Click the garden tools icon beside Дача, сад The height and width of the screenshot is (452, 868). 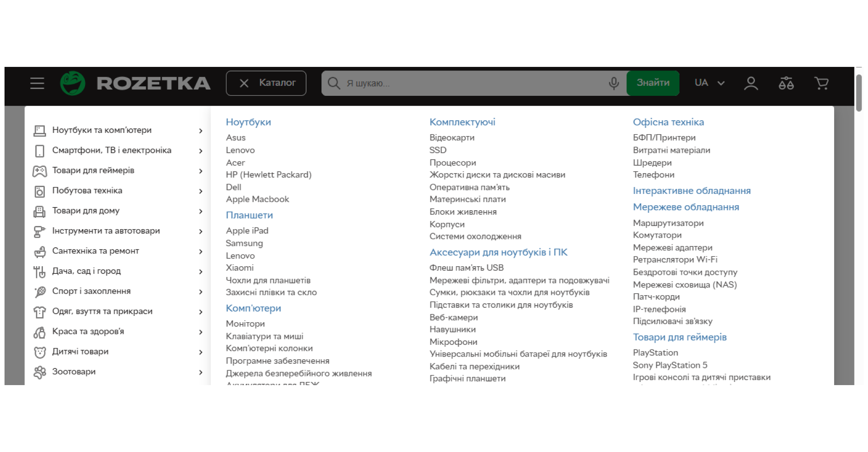point(40,272)
